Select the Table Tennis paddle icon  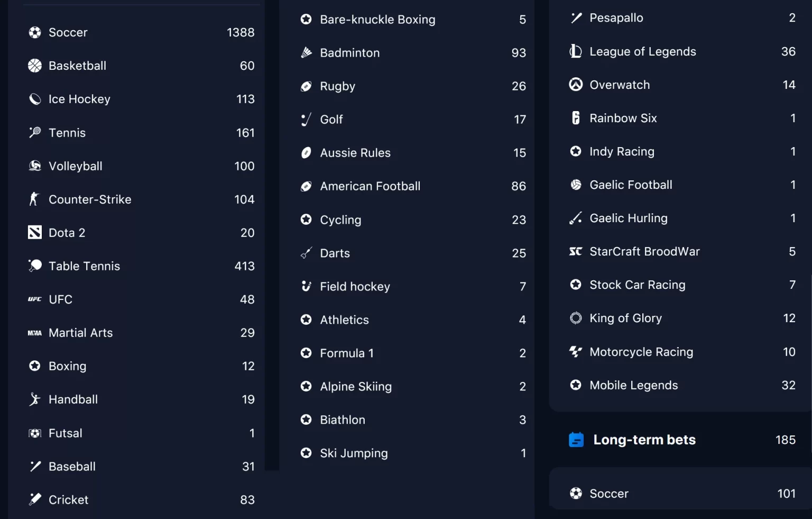tap(35, 266)
